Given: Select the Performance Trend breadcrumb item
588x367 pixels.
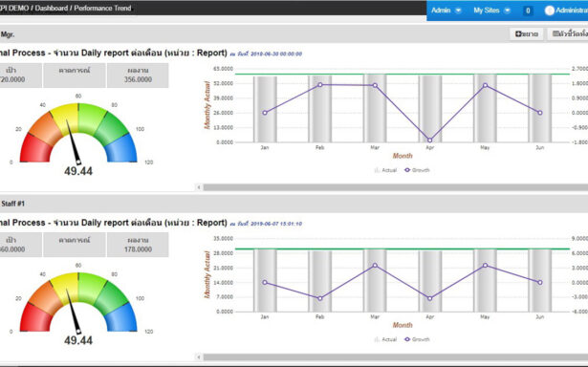Looking at the screenshot, I should pos(102,8).
